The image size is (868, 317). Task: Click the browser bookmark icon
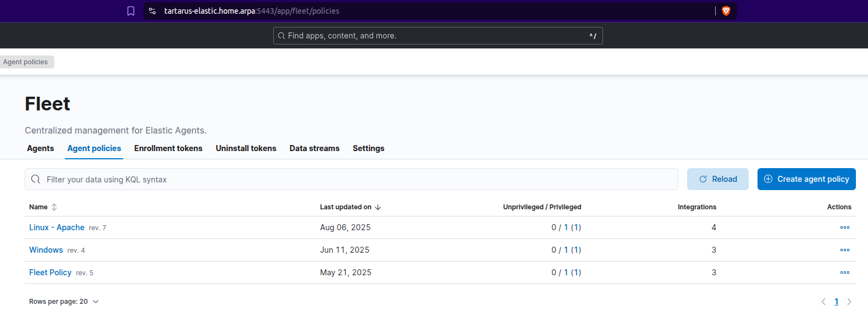131,11
